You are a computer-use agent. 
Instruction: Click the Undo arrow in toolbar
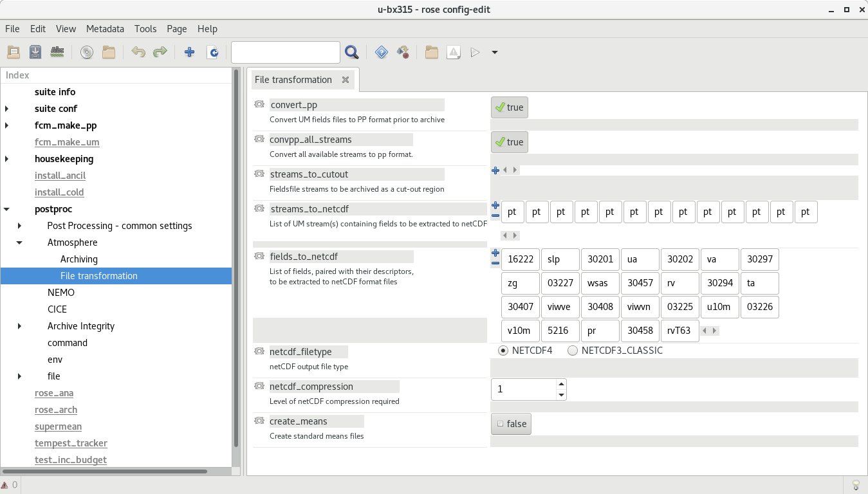138,52
